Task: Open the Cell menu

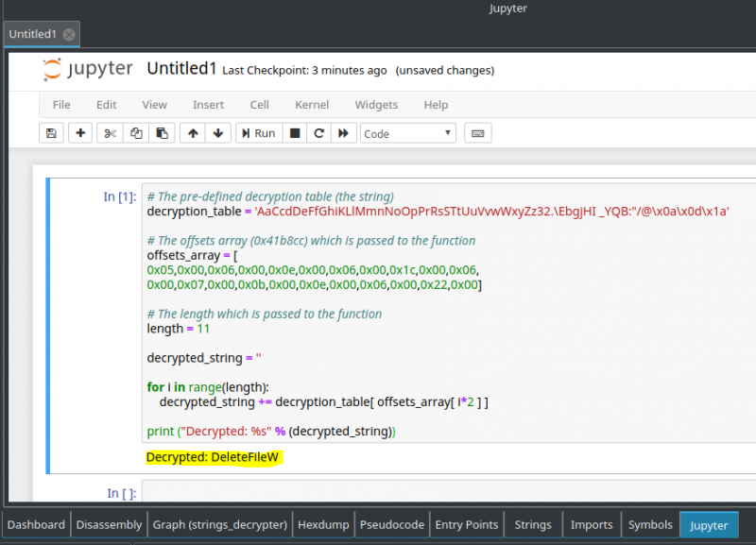Action: [x=259, y=105]
